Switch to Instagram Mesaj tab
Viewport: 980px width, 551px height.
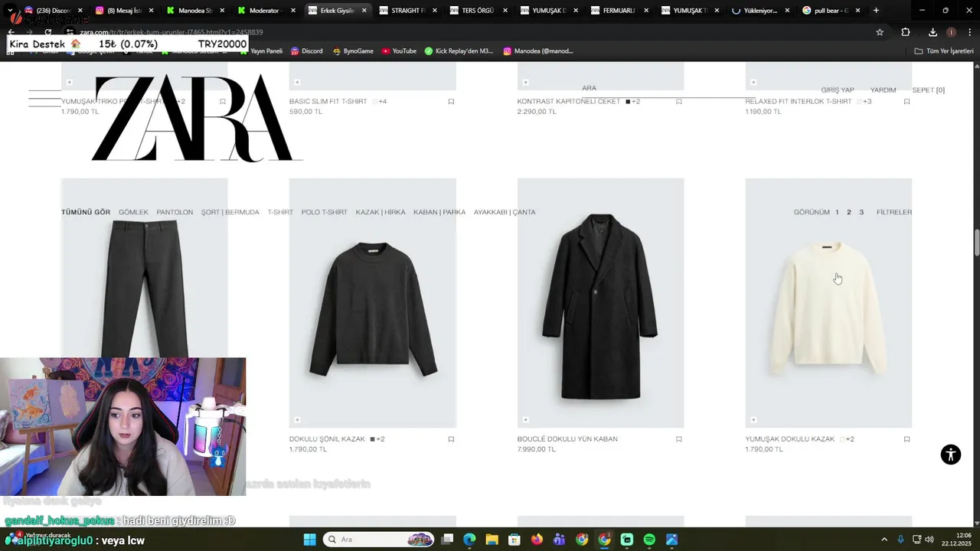coord(122,11)
